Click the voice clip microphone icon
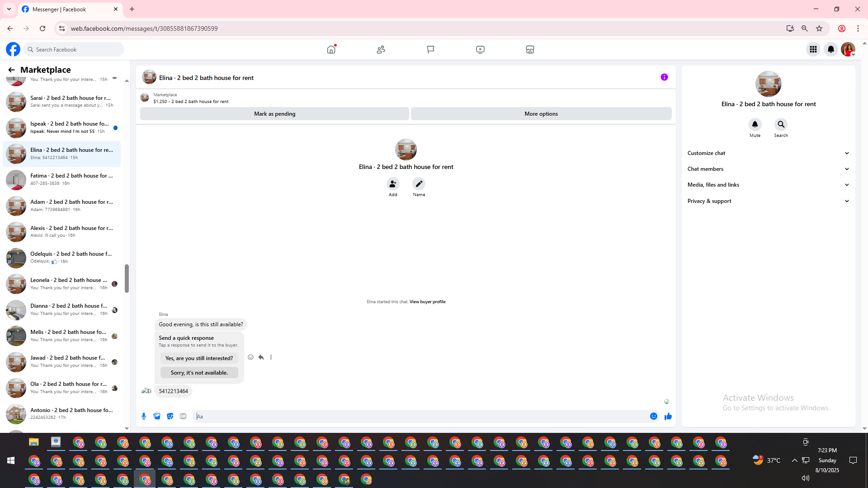Image resolution: width=868 pixels, height=488 pixels. pos(144,416)
